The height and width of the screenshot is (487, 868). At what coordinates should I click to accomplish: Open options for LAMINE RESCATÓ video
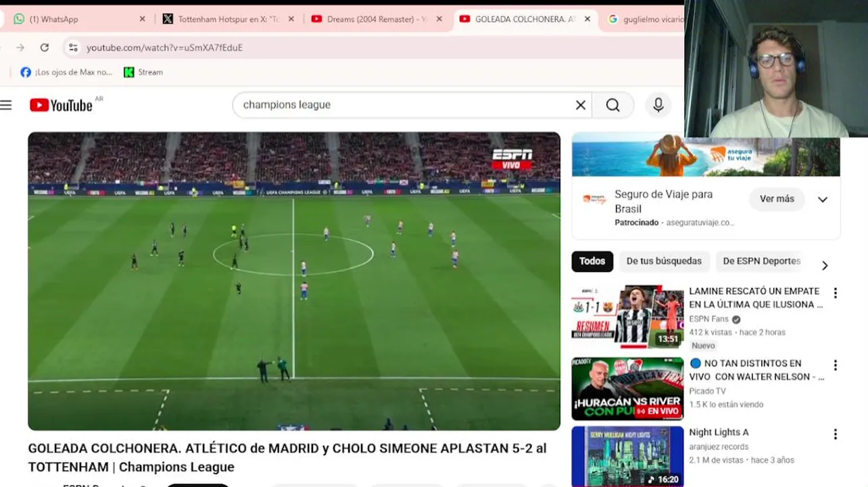tap(835, 293)
